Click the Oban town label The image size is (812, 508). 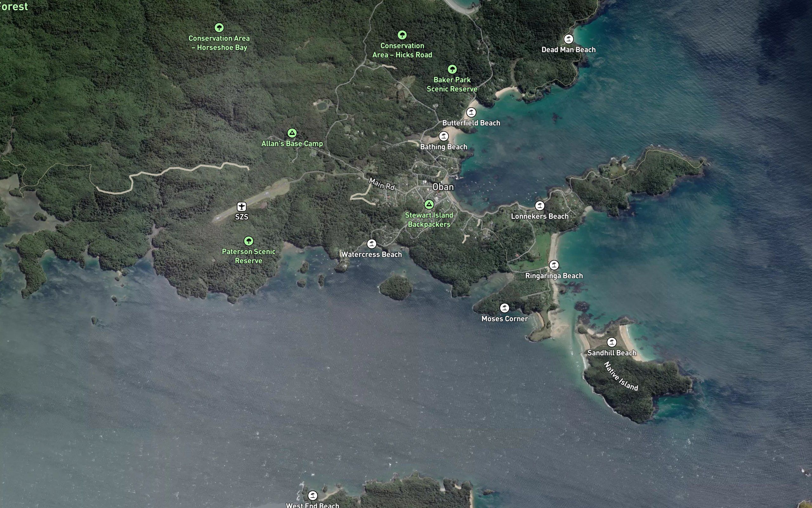click(x=443, y=187)
